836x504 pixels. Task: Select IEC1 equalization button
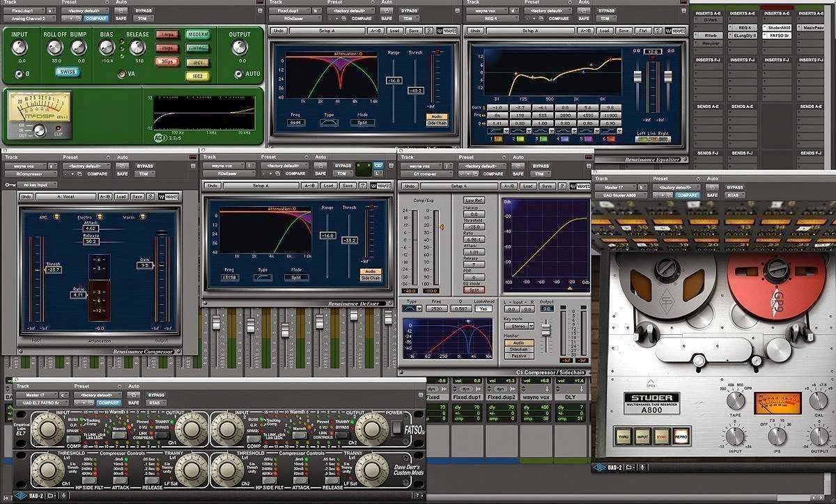pyautogui.click(x=197, y=62)
